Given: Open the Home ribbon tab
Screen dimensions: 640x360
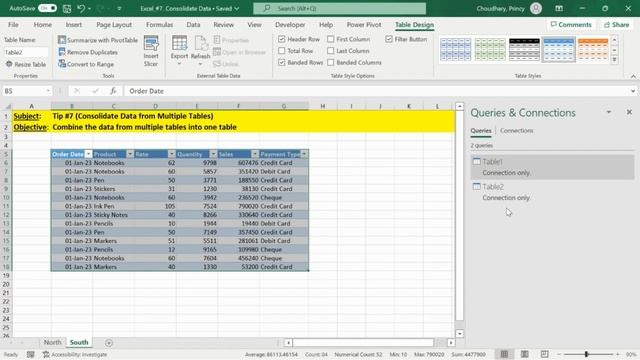Looking at the screenshot, I should point(42,24).
